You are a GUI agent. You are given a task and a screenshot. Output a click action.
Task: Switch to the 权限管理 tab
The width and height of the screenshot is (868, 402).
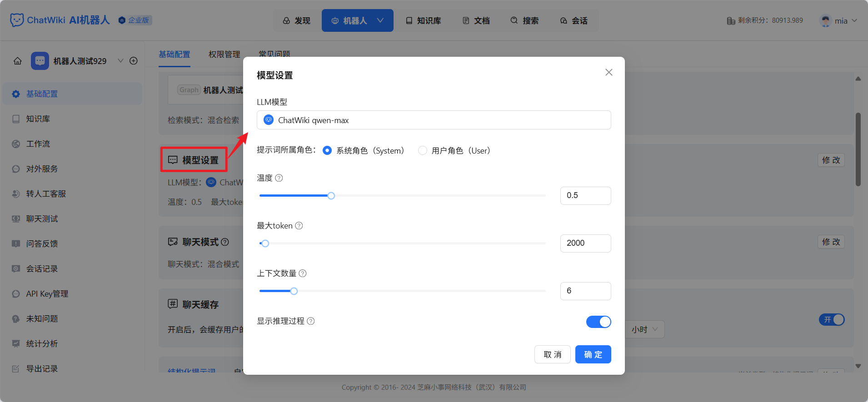[224, 55]
